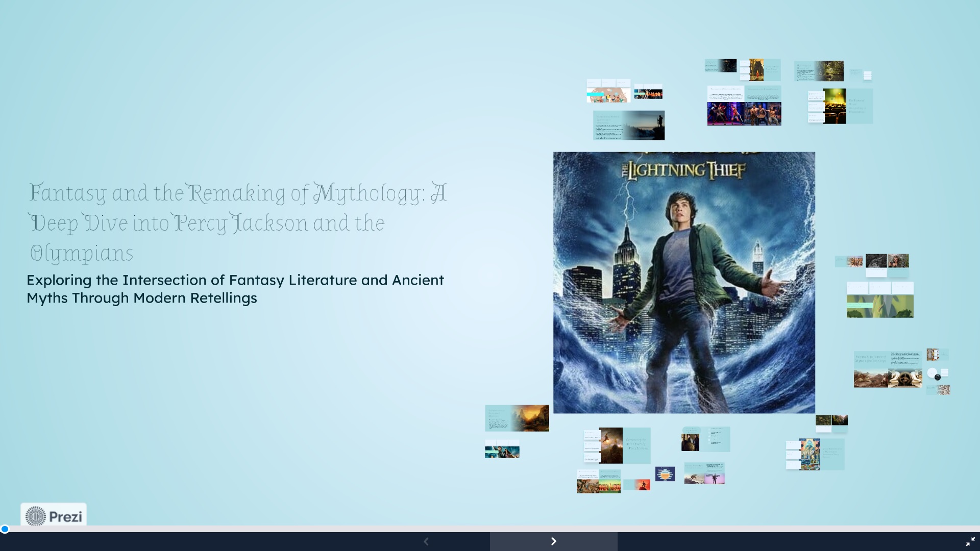
Task: Open the Lightning Thief poster image
Action: pos(684,282)
